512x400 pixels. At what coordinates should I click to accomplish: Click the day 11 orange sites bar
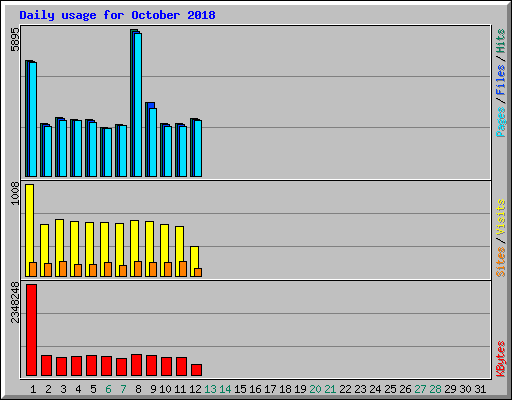click(x=183, y=269)
